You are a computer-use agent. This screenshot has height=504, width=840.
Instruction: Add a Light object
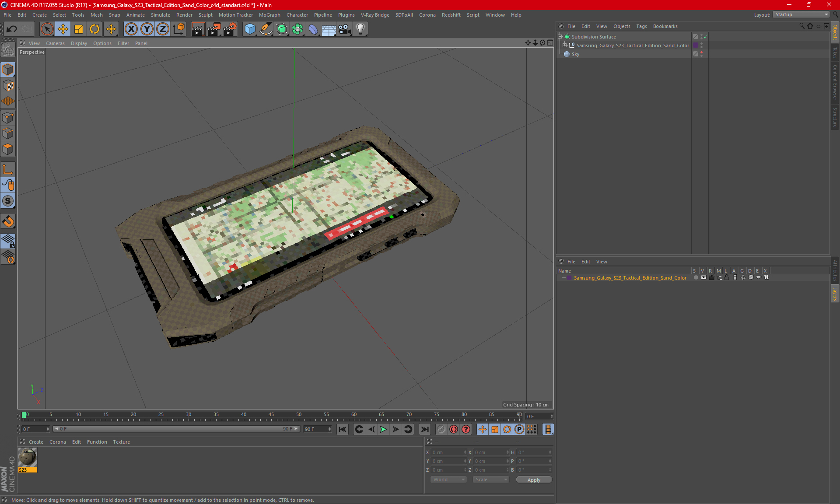click(360, 29)
